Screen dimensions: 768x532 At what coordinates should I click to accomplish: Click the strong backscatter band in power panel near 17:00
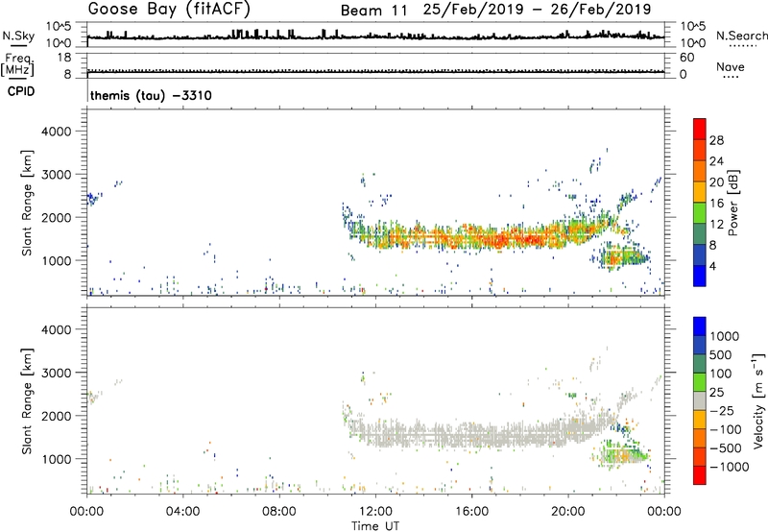(499, 239)
